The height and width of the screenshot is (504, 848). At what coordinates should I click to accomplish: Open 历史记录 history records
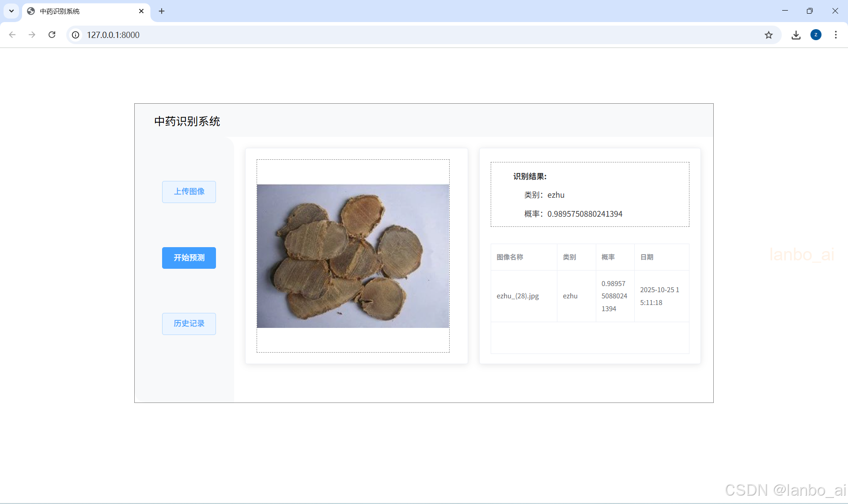(189, 323)
